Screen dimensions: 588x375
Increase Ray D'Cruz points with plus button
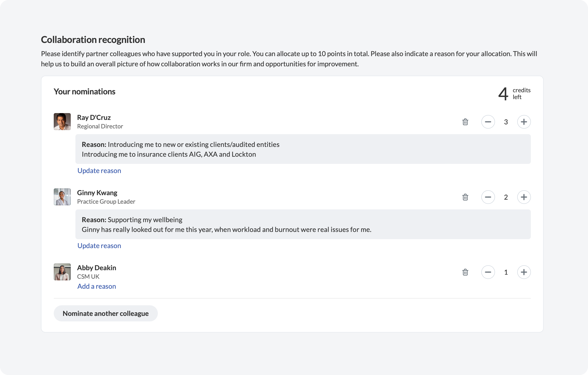click(x=524, y=122)
